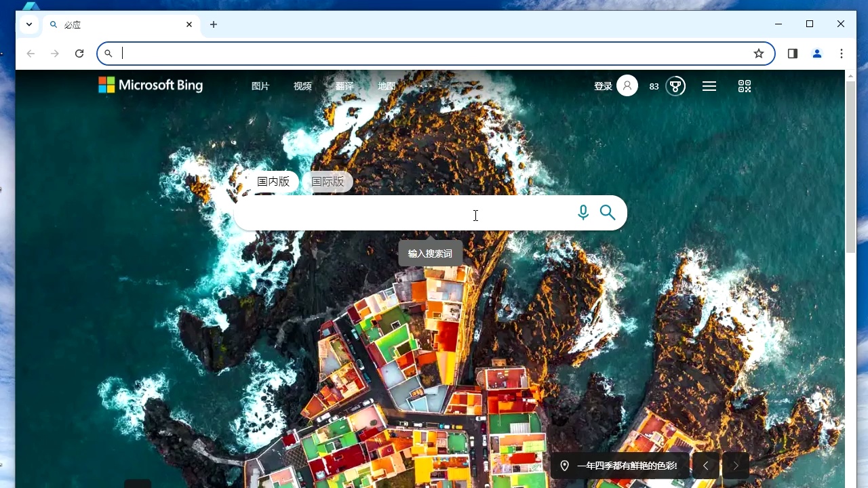Open Chrome's side panel icon
Screen dimensions: 868x488
[x=792, y=53]
